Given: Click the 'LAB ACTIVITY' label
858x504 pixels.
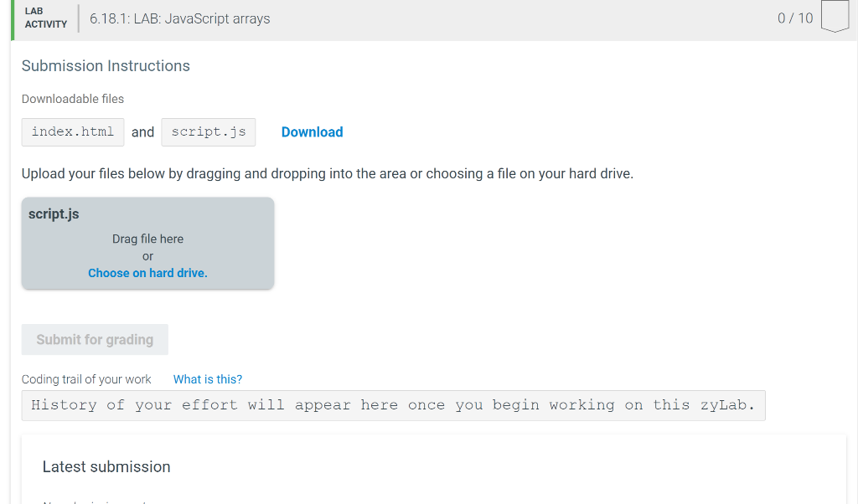Looking at the screenshot, I should (46, 18).
